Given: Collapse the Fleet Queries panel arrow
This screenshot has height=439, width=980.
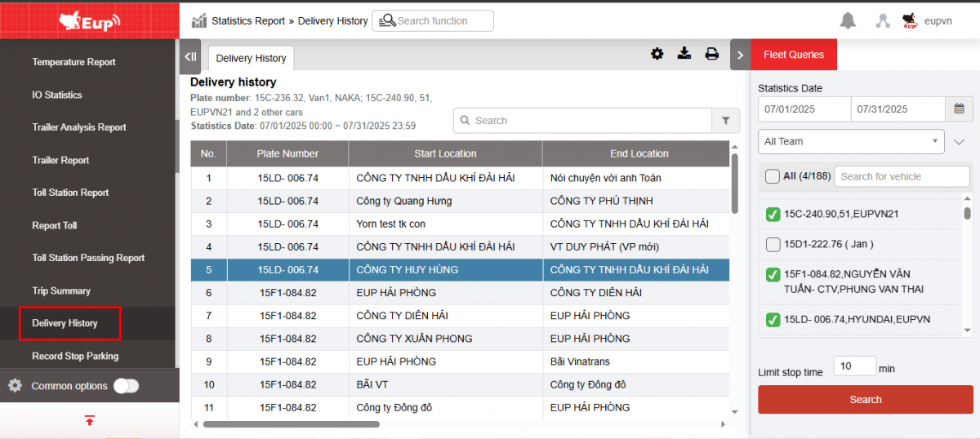Looking at the screenshot, I should pos(740,55).
